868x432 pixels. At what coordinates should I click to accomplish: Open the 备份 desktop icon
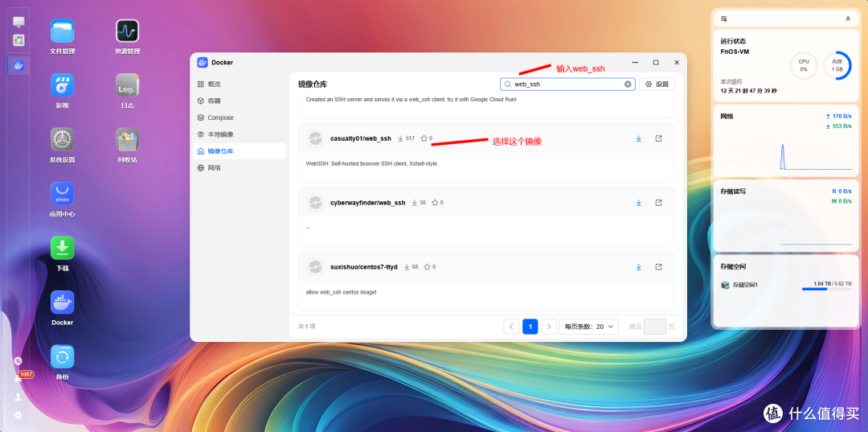click(62, 356)
